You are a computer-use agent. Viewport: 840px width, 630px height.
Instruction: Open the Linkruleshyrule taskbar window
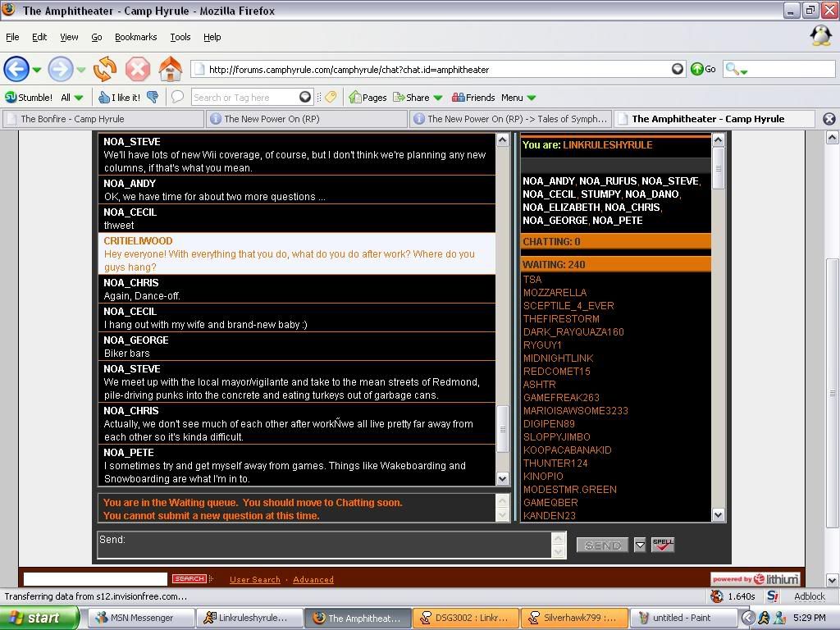point(249,618)
